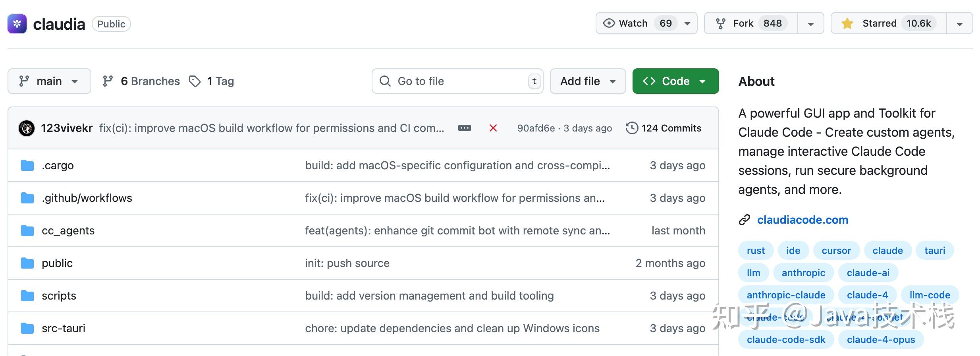Open commit hash 90afd6e
980x356 pixels.
(x=536, y=128)
